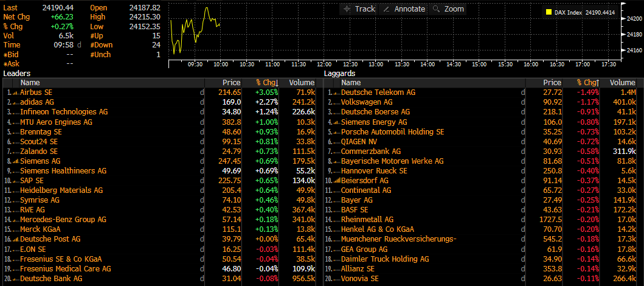Click the mini chart icon beside adidas AG
The height and width of the screenshot is (286, 644).
pyautogui.click(x=15, y=102)
